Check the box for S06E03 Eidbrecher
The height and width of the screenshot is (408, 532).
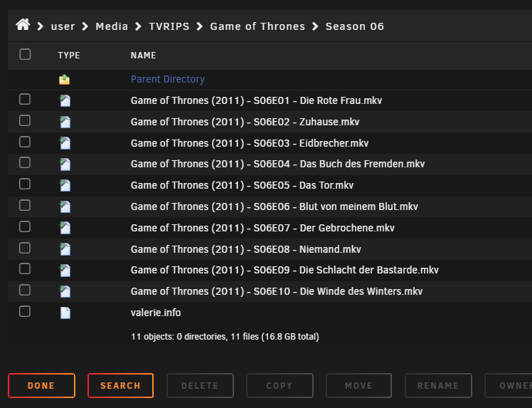click(25, 142)
